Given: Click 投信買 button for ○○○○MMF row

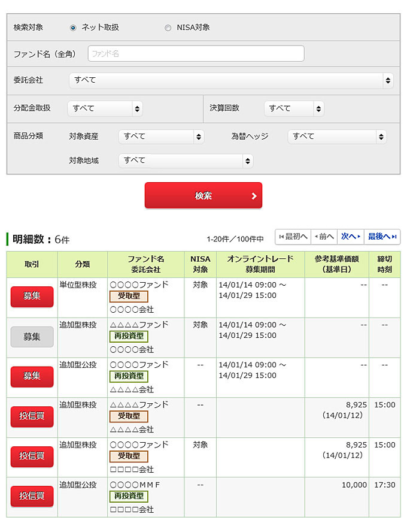Looking at the screenshot, I should [x=32, y=497].
